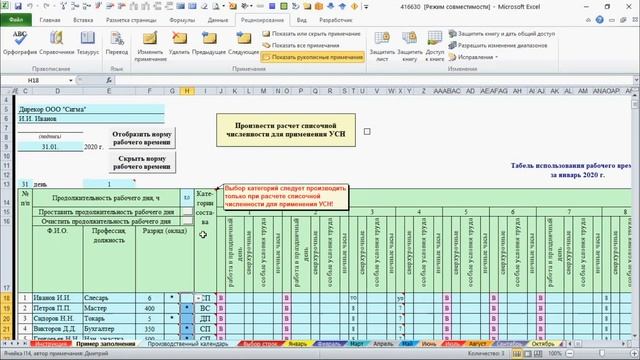
Task: Click Произвести расчет списочной численности button
Action: 286,130
